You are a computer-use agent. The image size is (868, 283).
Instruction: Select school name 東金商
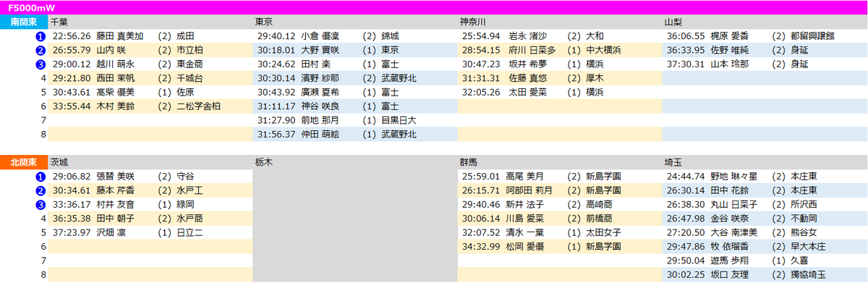pyautogui.click(x=190, y=64)
